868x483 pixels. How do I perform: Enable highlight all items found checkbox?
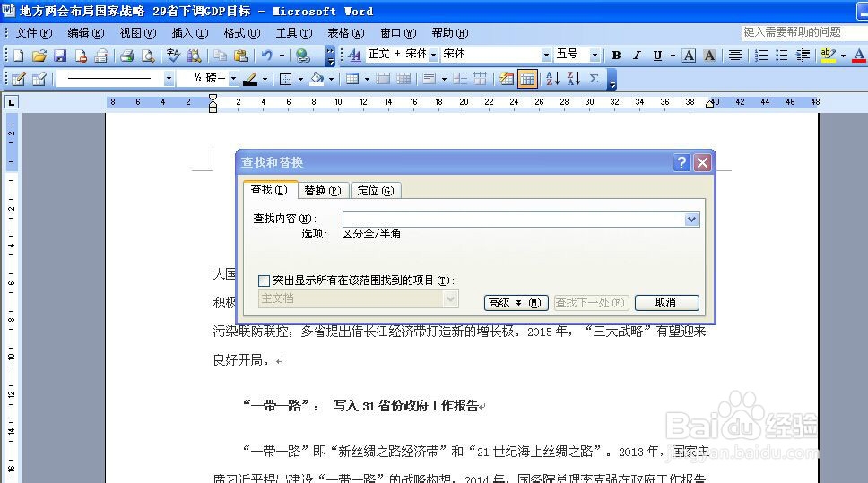[x=264, y=280]
